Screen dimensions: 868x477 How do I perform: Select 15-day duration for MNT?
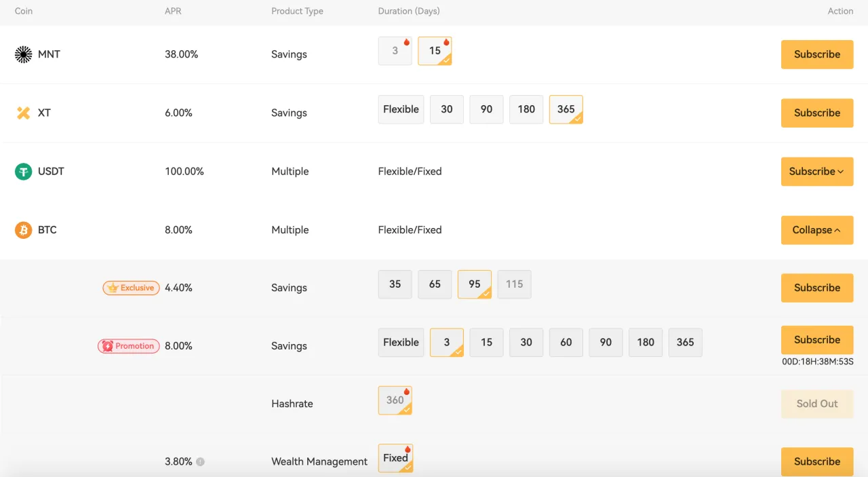[x=435, y=51]
